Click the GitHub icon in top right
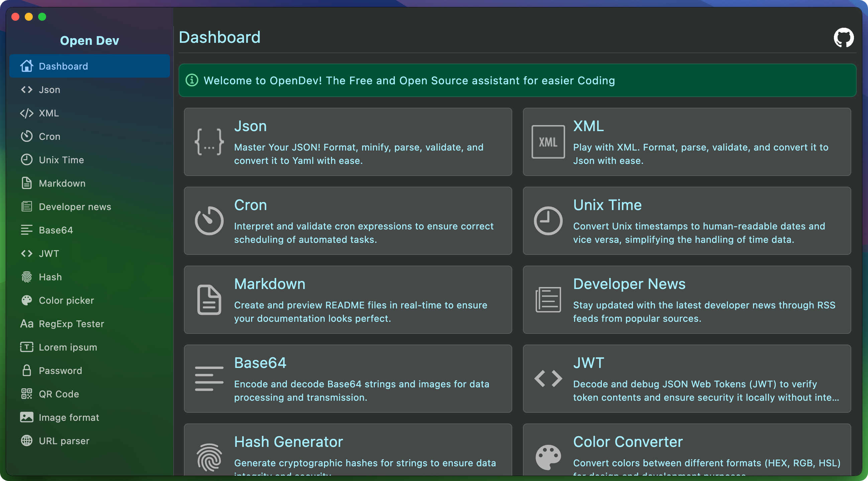 point(844,37)
